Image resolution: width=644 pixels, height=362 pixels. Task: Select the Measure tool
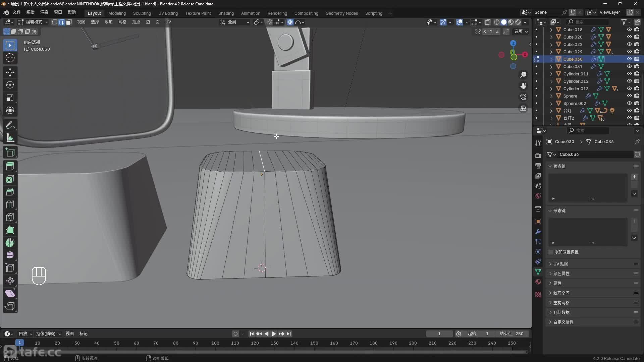[x=10, y=138]
